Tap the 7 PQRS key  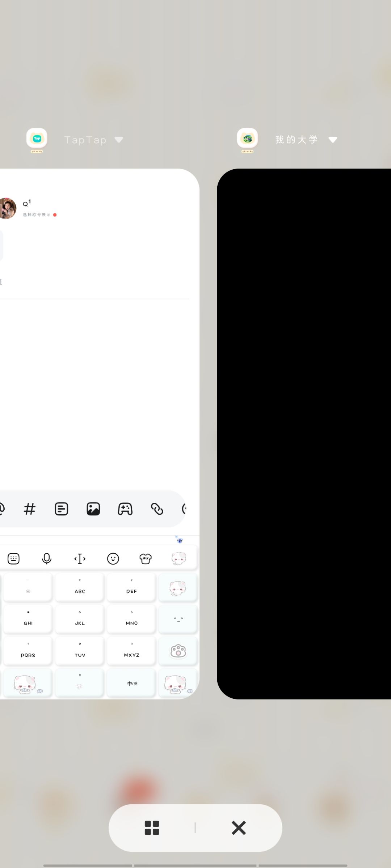pos(28,651)
